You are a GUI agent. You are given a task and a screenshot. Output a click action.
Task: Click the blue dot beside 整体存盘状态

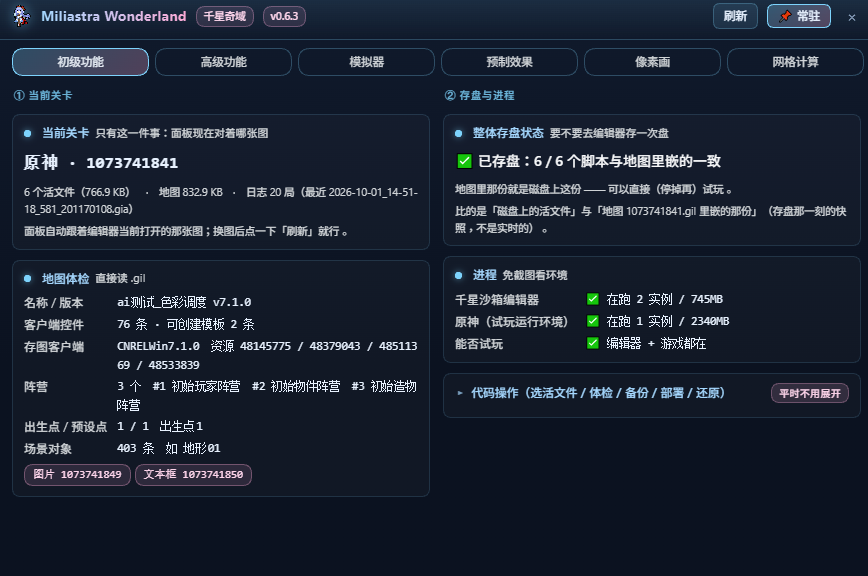[x=458, y=133]
